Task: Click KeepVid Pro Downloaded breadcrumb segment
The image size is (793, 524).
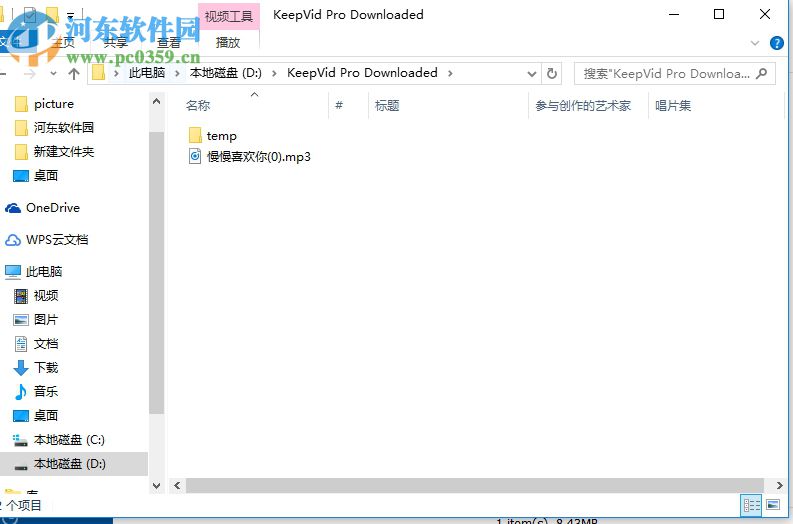Action: (362, 73)
